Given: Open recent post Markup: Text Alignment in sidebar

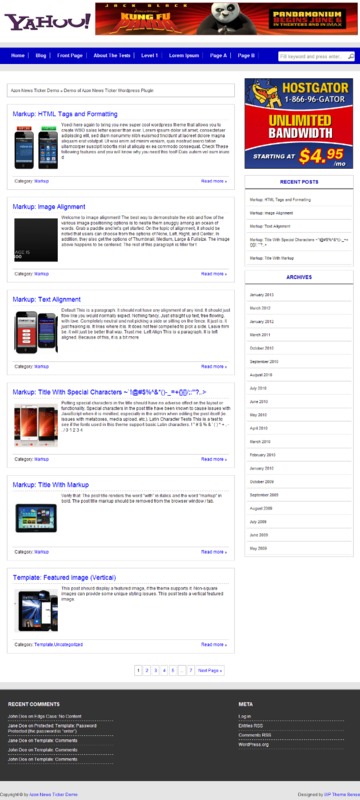Looking at the screenshot, I should (x=270, y=226).
